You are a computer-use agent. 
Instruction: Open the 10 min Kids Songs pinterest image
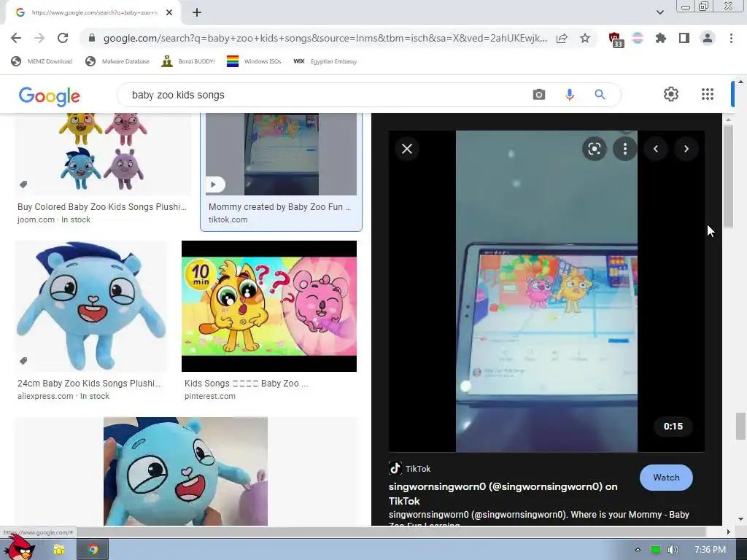tap(269, 306)
